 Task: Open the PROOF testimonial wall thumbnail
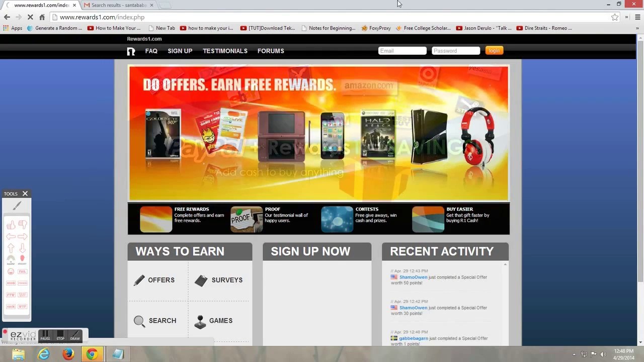pyautogui.click(x=247, y=219)
